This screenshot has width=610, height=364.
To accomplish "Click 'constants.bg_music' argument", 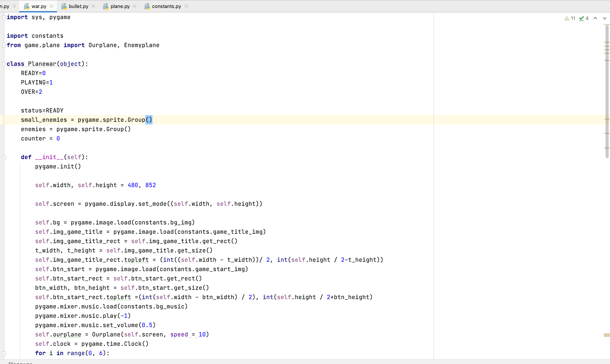I will pyautogui.click(x=152, y=306).
